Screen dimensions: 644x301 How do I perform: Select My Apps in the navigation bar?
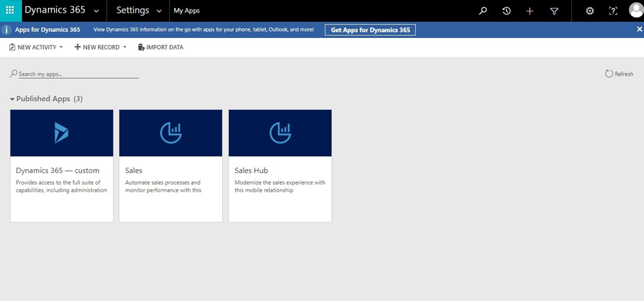[187, 11]
